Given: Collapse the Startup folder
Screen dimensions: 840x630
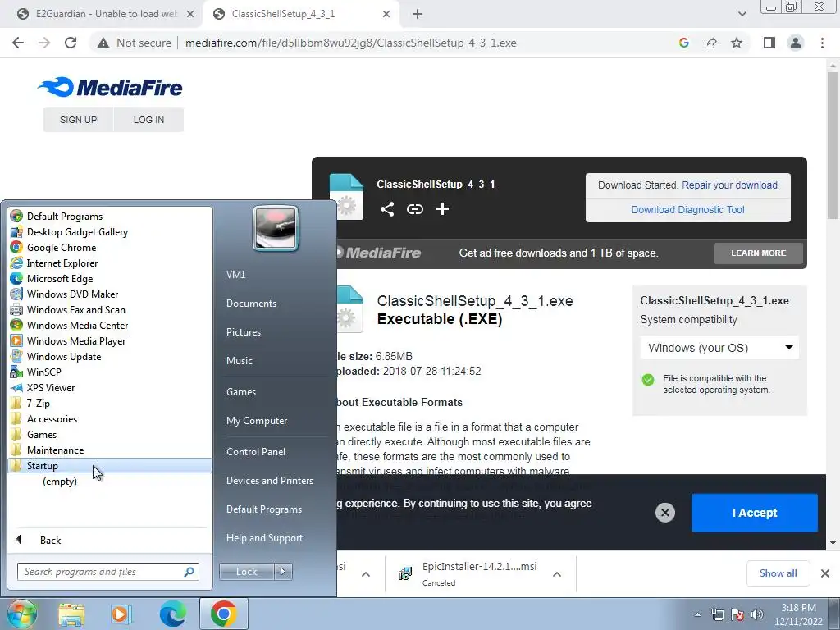Looking at the screenshot, I should (x=110, y=466).
